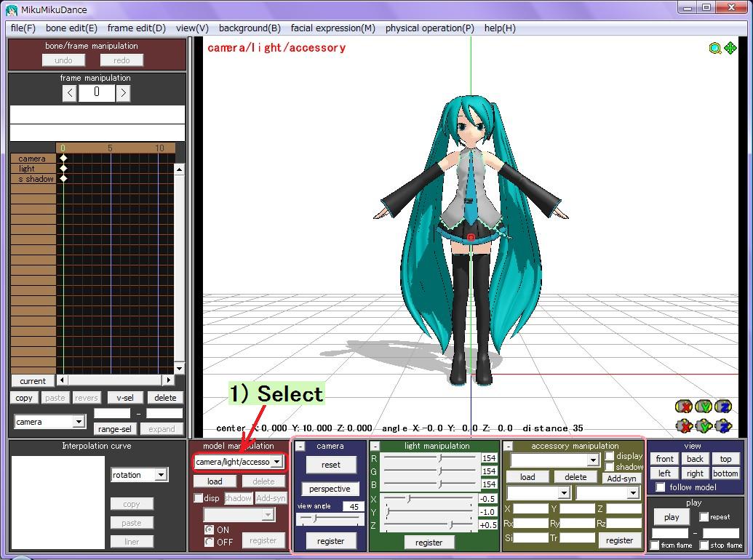Click the timeline vertical scrollbar down arrow
Screen dimensions: 753x560
coord(179,369)
